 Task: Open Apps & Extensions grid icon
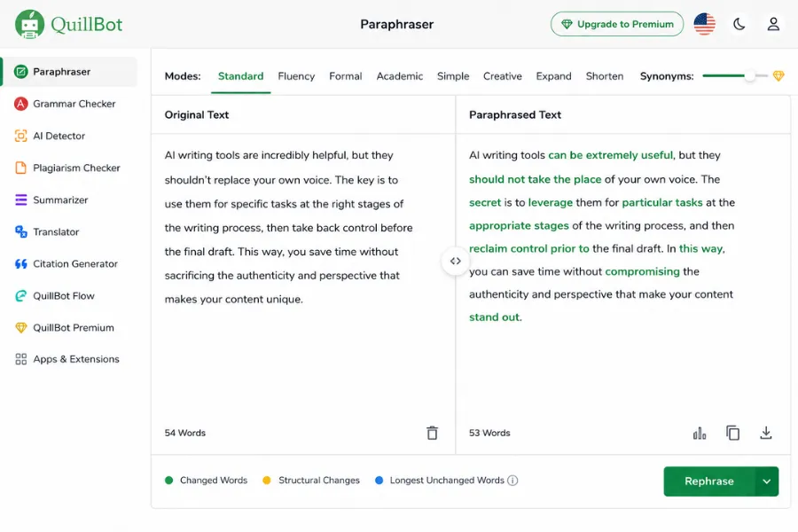pos(21,359)
